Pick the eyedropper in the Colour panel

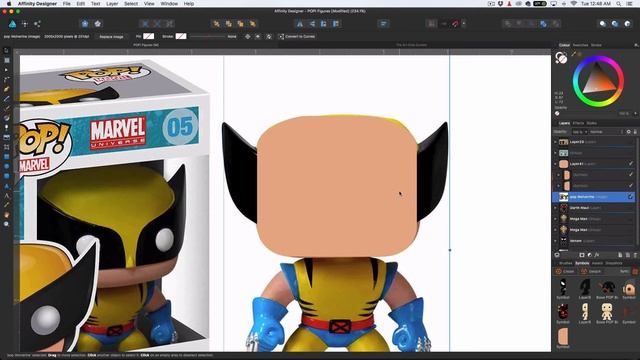(x=574, y=54)
